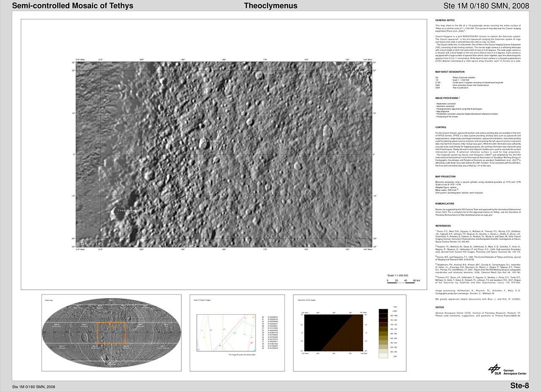Open the Resolution of the images chart
Image resolution: width=541 pixels, height=392 pixels.
pos(334,333)
